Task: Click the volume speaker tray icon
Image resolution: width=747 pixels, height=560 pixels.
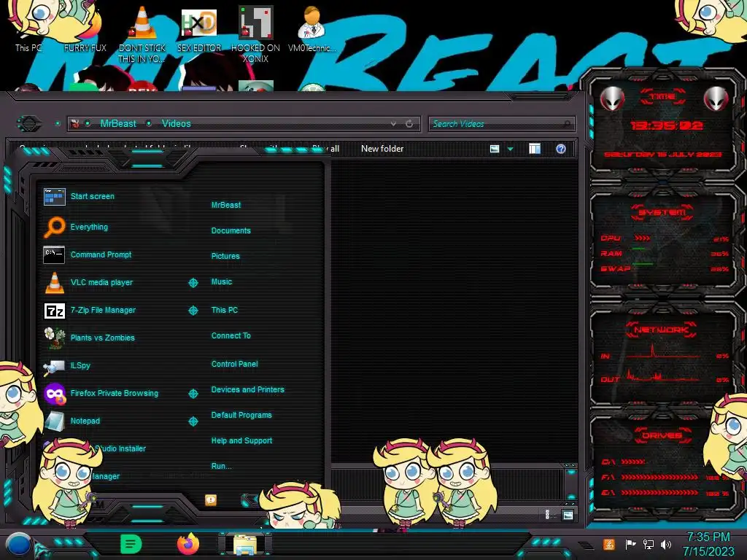Action: point(666,544)
